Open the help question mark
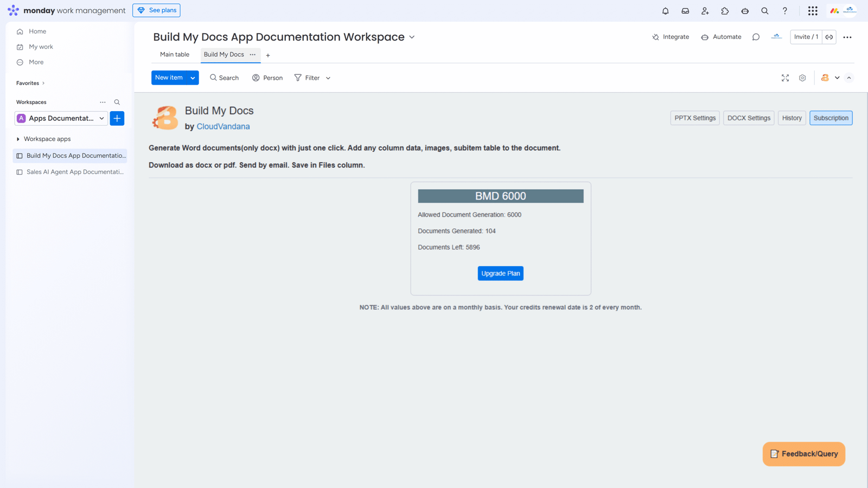 click(784, 11)
